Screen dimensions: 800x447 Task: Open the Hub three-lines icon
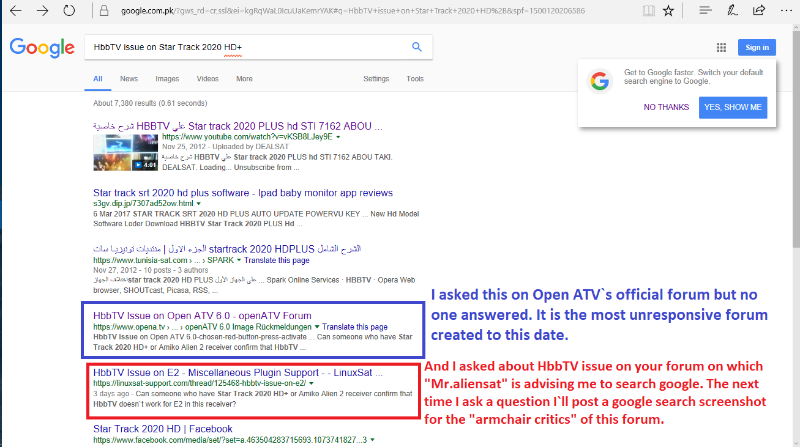click(705, 10)
